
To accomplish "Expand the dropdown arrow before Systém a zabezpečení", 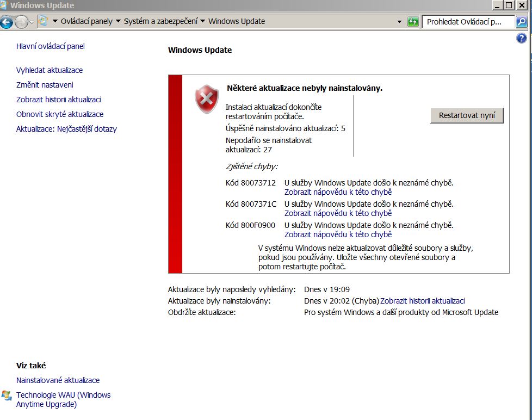I will (119, 21).
